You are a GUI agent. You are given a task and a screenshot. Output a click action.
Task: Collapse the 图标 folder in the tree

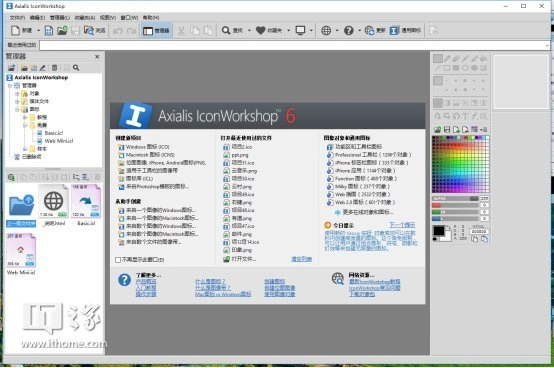tap(17, 109)
